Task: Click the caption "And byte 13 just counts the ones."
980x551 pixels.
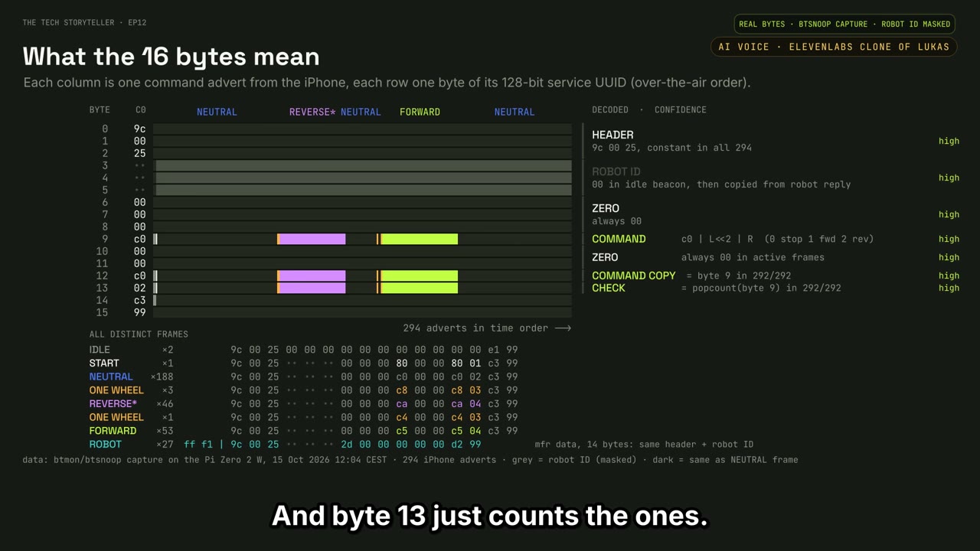Action: pyautogui.click(x=490, y=517)
